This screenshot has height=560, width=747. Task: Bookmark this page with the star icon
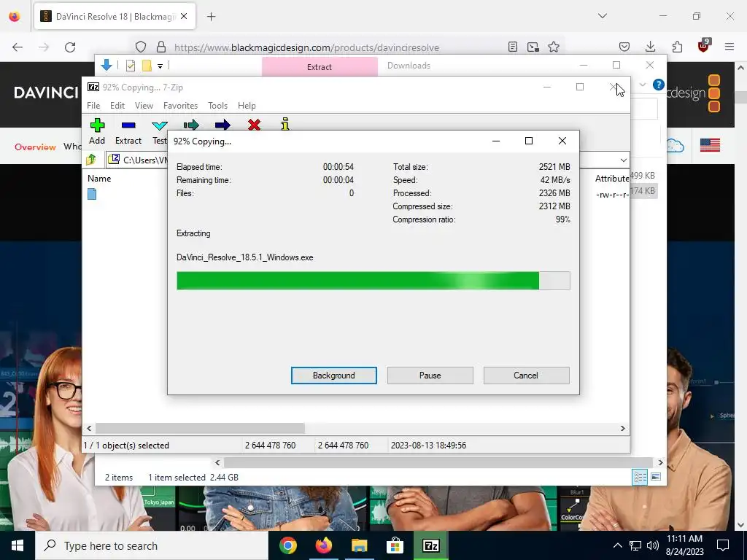pos(554,47)
